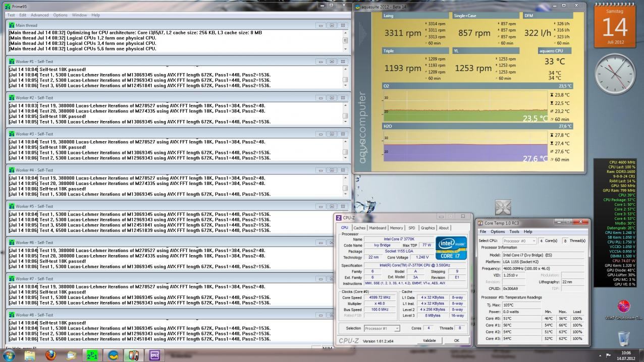Click the Action Center flag in the tray
644x362 pixels.
[608, 355]
